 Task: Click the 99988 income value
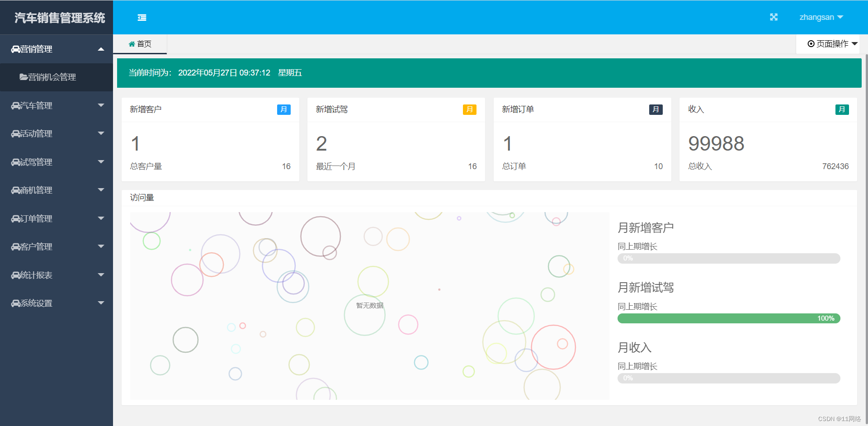click(716, 144)
